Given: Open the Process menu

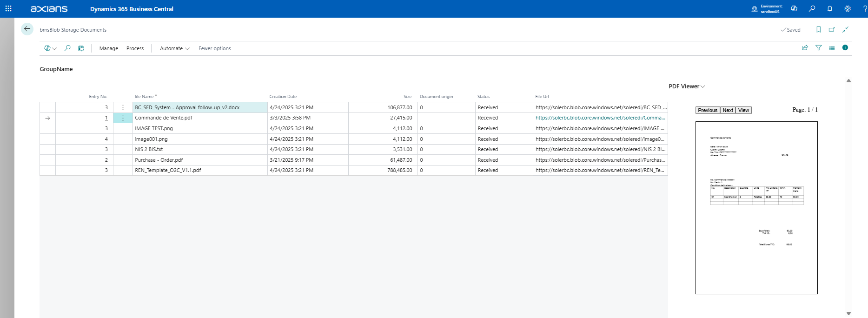Looking at the screenshot, I should [x=135, y=48].
